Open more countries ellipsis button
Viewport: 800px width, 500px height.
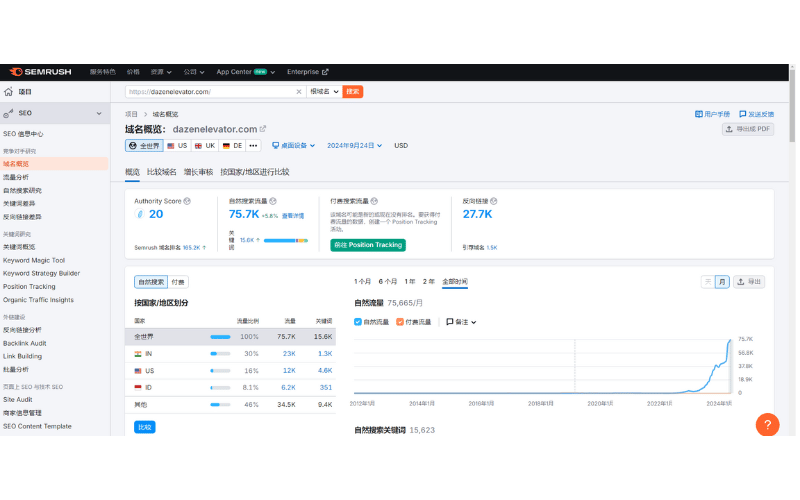[253, 146]
